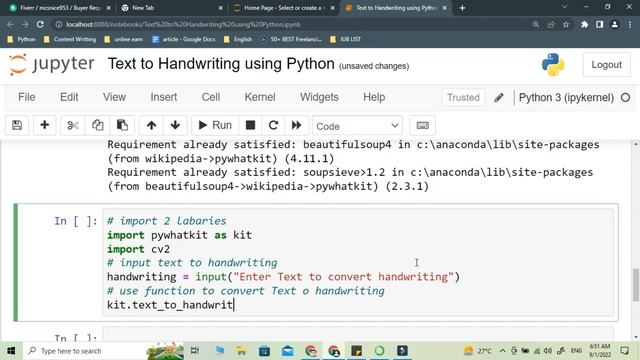Restart kernel and run all cells icon
Image resolution: width=640 pixels, height=360 pixels.
[x=296, y=125]
